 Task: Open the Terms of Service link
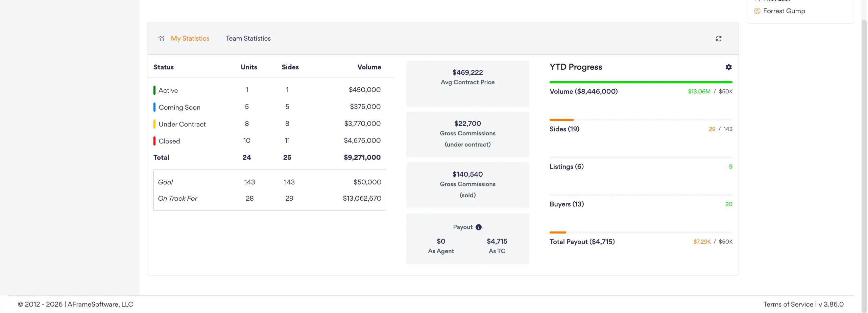788,304
